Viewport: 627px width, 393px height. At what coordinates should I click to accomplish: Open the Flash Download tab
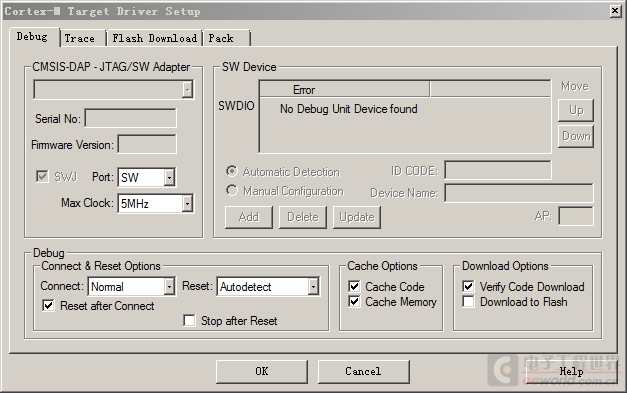tap(154, 38)
